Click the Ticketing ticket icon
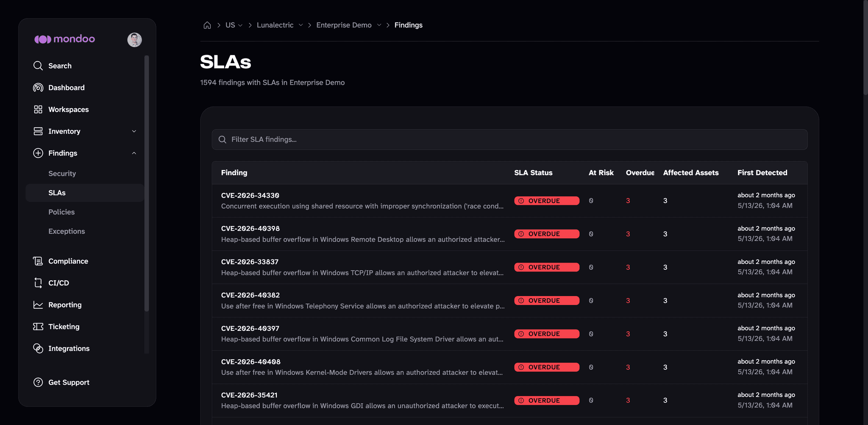This screenshot has width=868, height=425. coord(38,327)
